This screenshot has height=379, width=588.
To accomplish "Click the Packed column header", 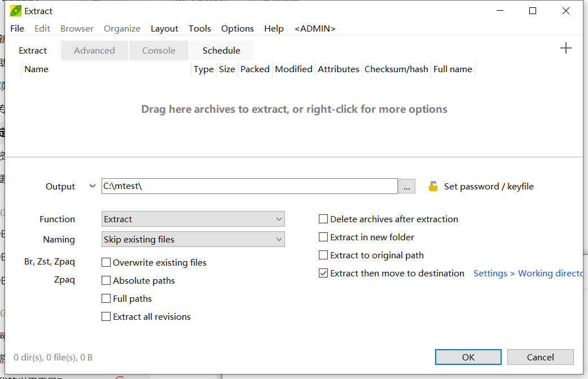I will [255, 69].
